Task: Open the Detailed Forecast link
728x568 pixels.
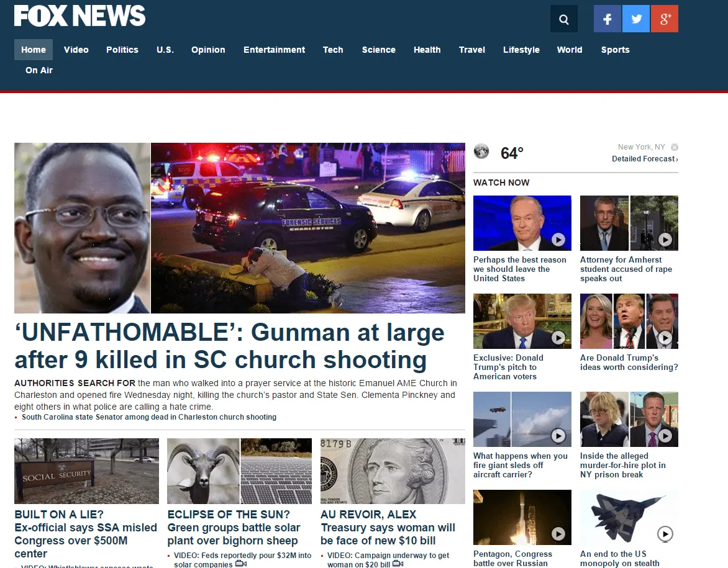Action: 645,159
